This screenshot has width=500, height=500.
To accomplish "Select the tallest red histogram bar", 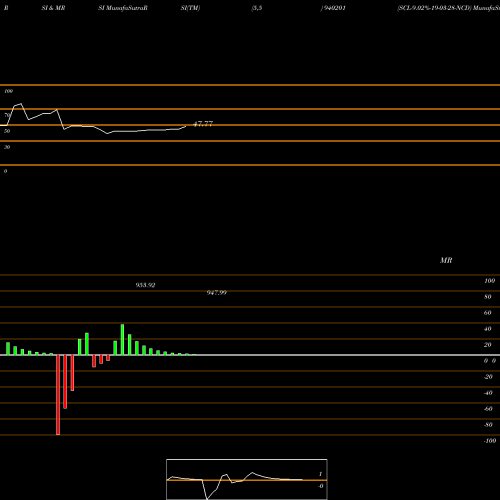I will tap(58, 395).
